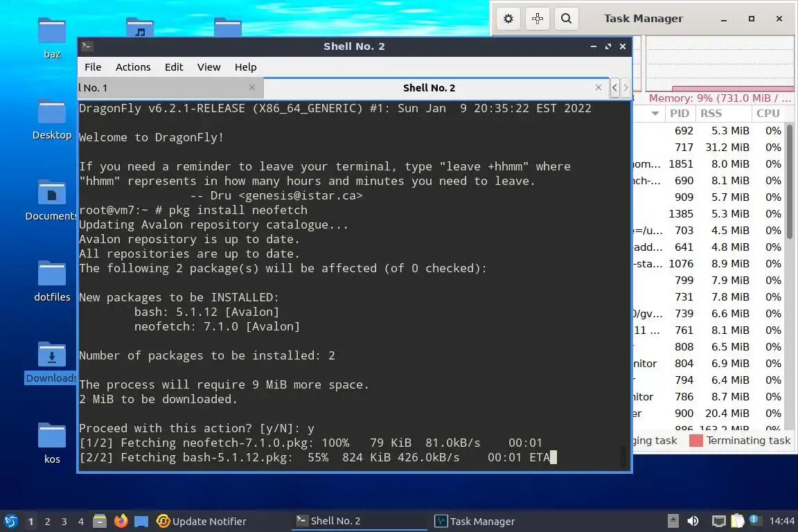Viewport: 798px width, 532px height.
Task: Select the process row with PID 1076
Action: tap(708, 264)
